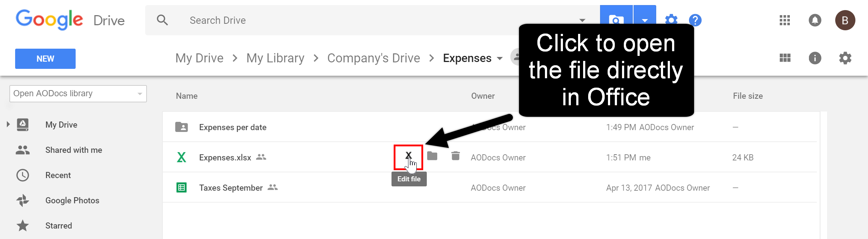Viewport: 868px width, 239px height.
Task: Click the move to folder icon for Expenses.xlsx
Action: [x=432, y=156]
